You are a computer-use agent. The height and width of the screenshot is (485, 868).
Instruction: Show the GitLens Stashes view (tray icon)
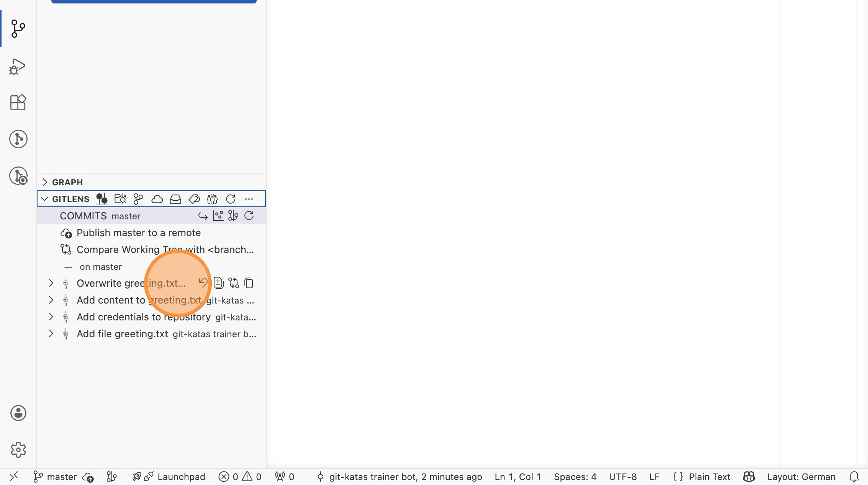click(x=175, y=199)
